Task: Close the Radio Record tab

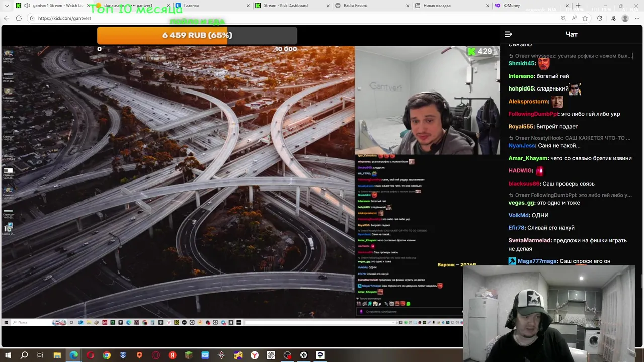Action: 408,6
